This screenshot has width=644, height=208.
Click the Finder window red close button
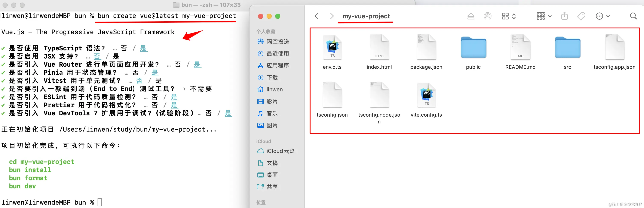[261, 16]
